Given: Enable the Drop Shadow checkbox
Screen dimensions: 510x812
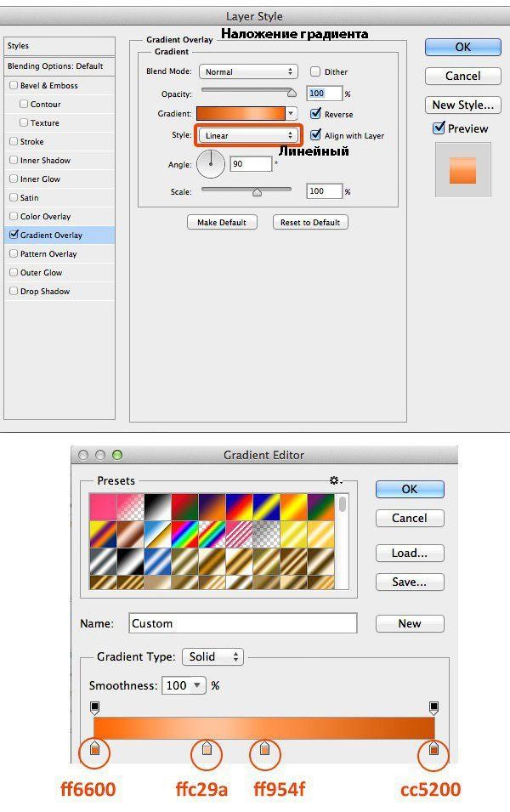Looking at the screenshot, I should 14,291.
